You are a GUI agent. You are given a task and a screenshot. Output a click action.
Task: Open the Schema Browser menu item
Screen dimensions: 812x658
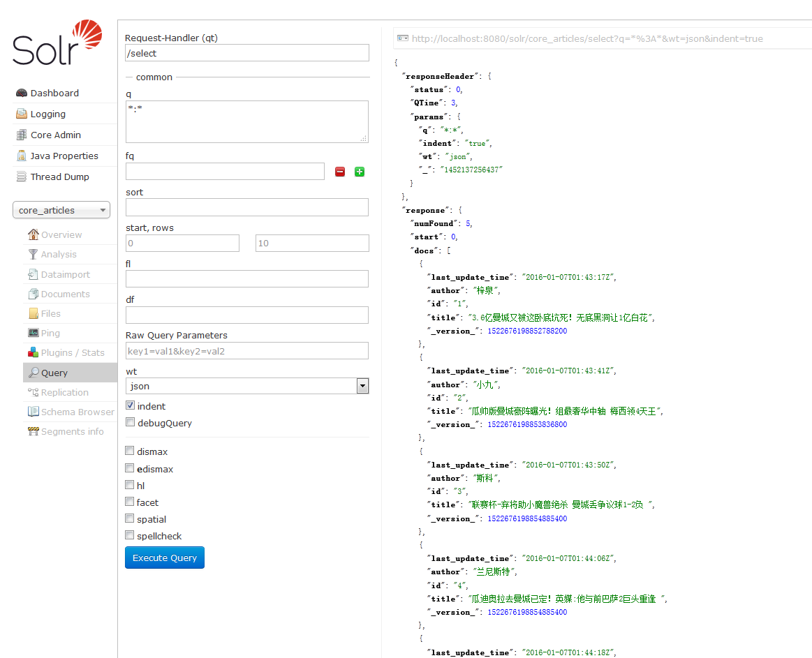pos(77,412)
